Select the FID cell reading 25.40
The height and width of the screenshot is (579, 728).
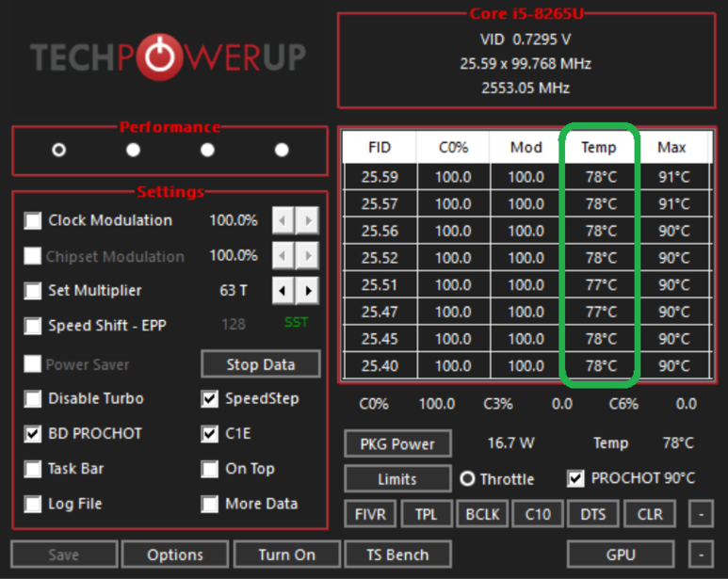[x=380, y=365]
